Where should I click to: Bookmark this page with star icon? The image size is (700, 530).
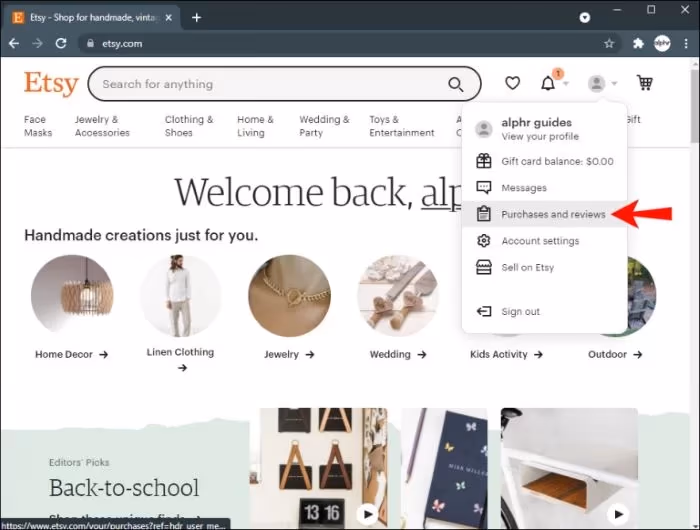tap(609, 44)
